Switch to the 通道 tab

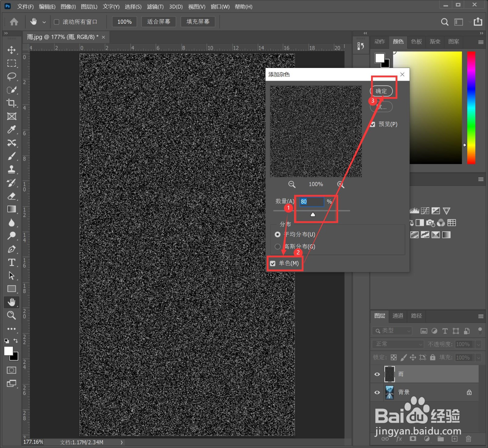(x=398, y=316)
